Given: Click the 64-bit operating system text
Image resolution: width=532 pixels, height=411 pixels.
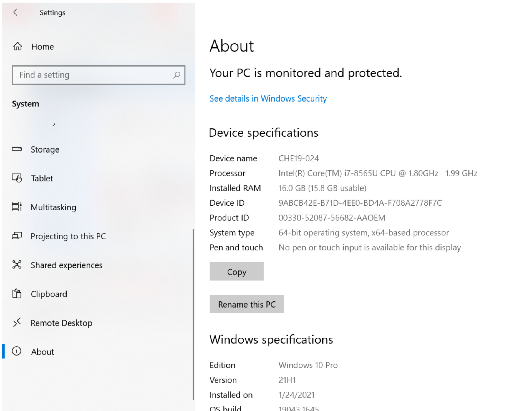Looking at the screenshot, I should click(x=364, y=233).
